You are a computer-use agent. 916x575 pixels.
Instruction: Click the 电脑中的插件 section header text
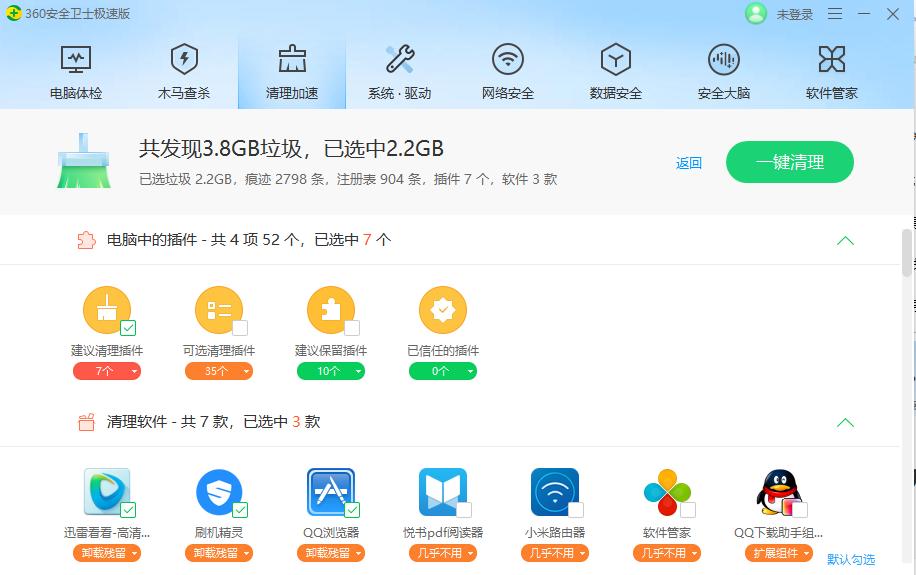[249, 240]
